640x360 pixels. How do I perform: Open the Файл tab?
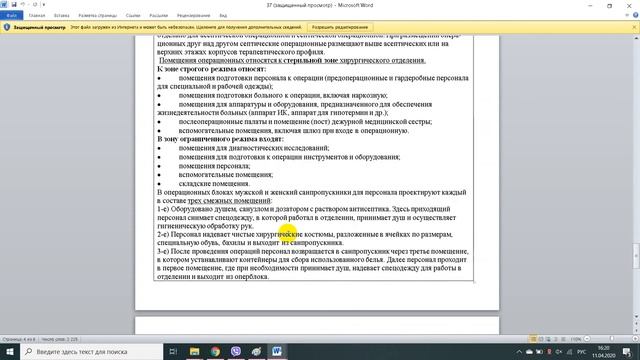click(x=11, y=16)
